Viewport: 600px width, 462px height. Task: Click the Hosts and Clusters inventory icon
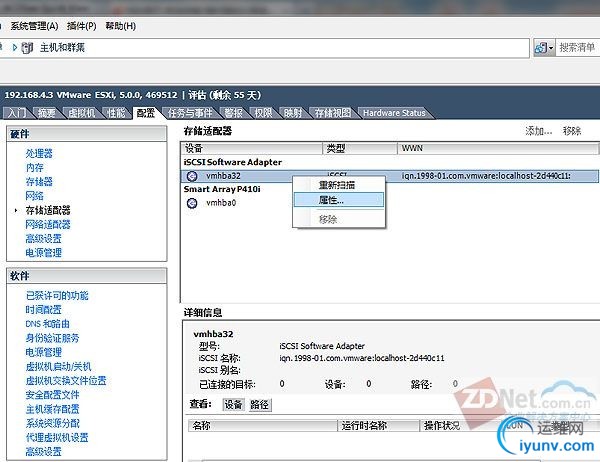pos(27,48)
